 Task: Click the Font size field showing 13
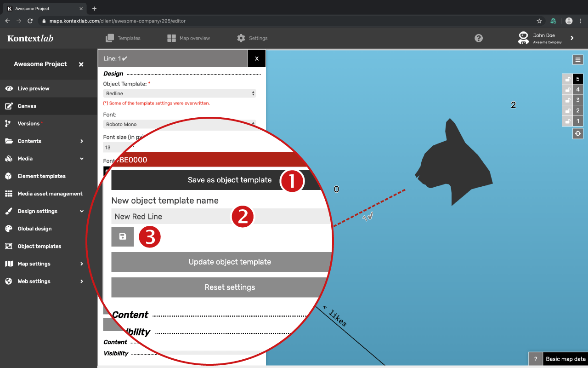(x=118, y=148)
